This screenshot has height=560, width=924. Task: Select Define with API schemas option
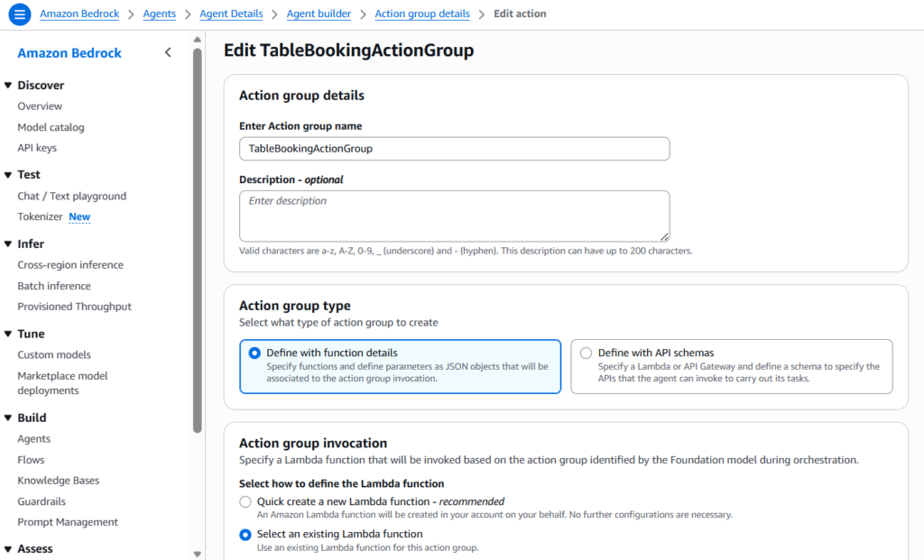[587, 353]
